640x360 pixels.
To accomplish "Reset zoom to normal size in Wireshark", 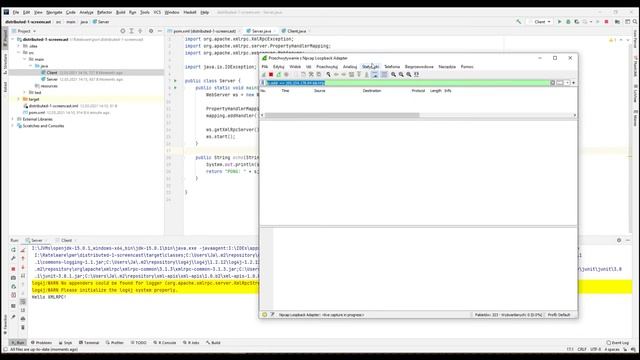I will click(x=409, y=75).
